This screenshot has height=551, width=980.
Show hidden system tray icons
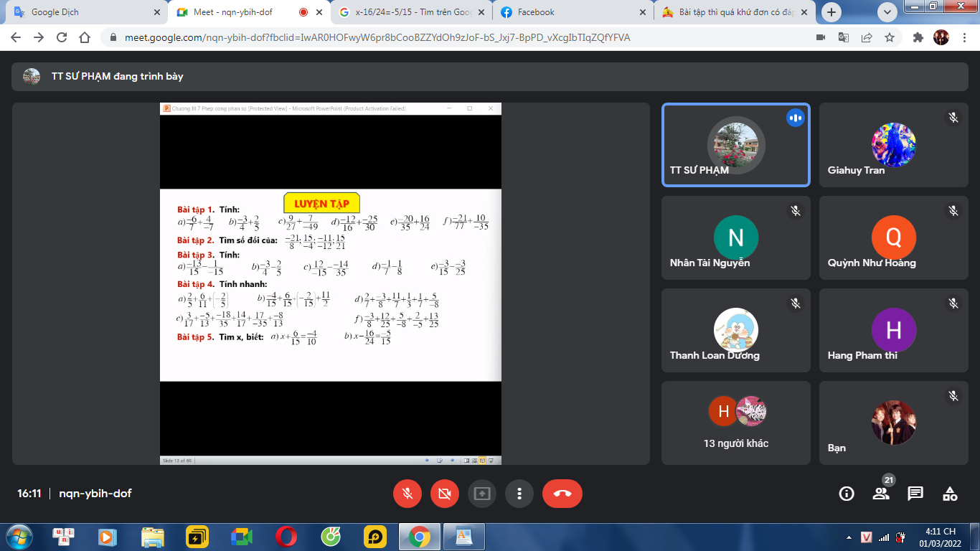click(849, 537)
